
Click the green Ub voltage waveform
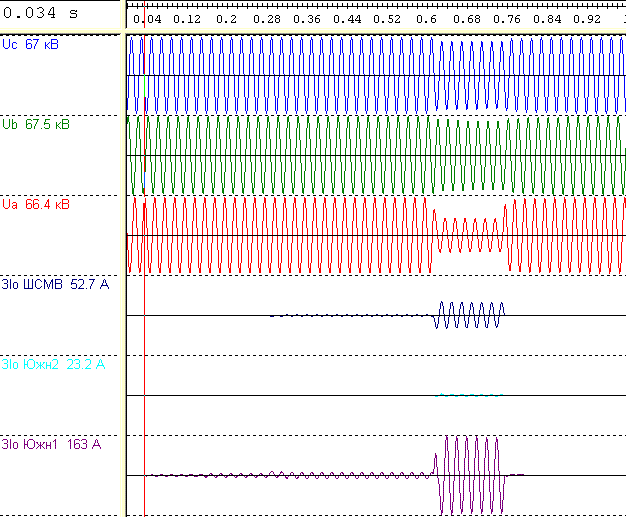pos(376,155)
